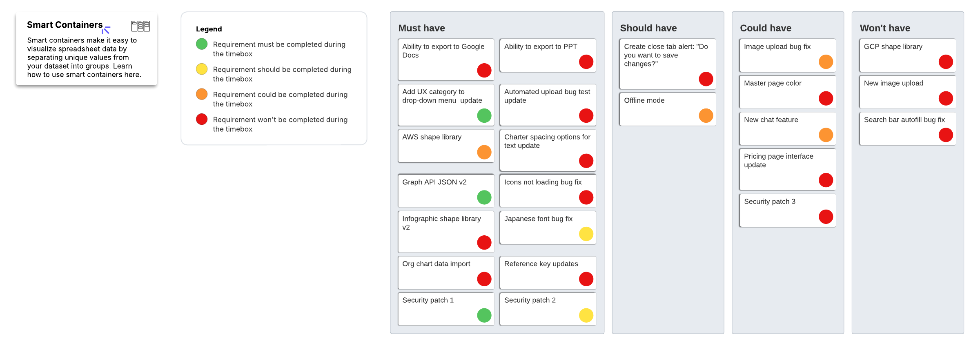This screenshot has width=980, height=354.
Task: Click green legend swatch for must complete
Action: click(x=202, y=44)
